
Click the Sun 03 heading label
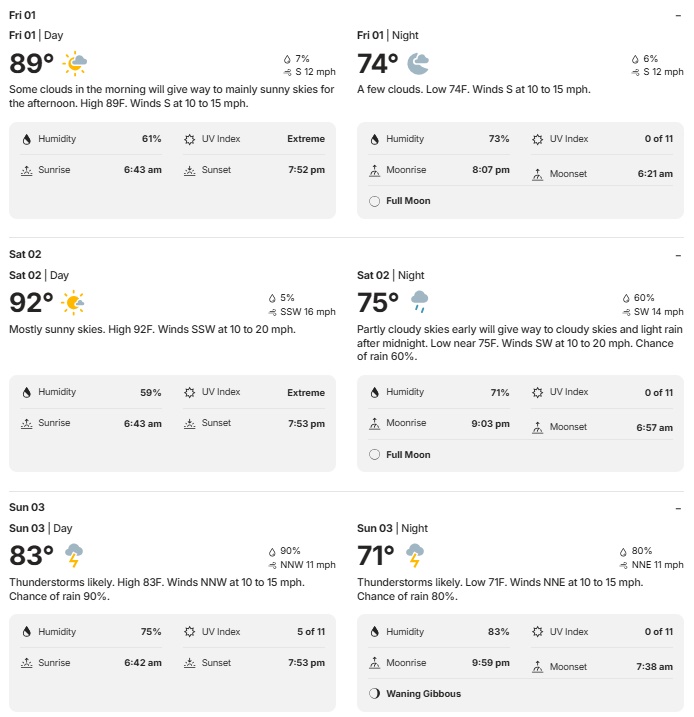point(27,508)
